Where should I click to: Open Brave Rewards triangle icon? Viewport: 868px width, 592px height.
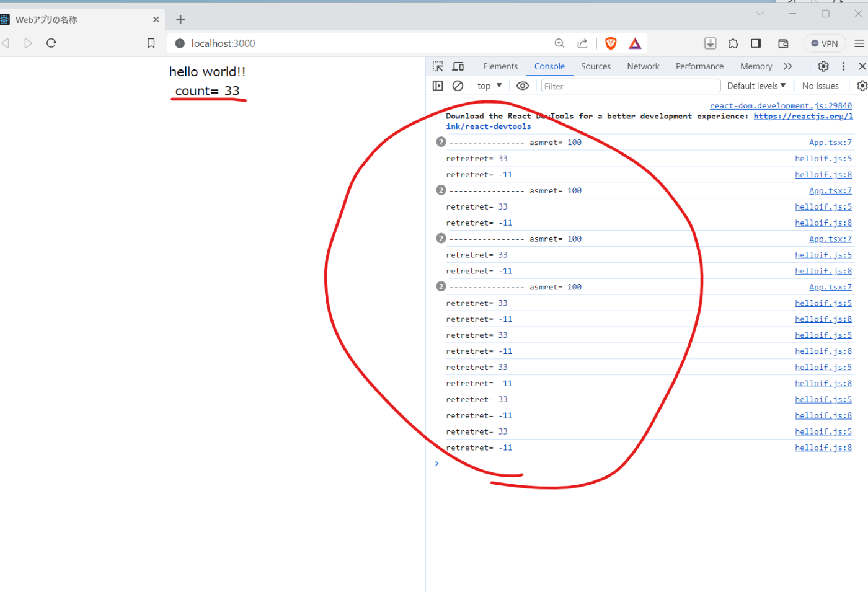tap(634, 43)
